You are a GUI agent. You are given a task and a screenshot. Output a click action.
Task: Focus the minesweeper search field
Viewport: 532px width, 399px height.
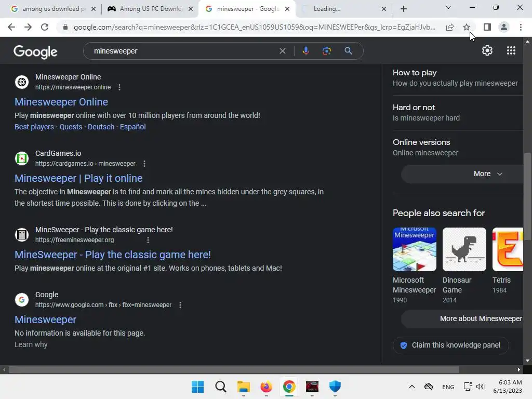(x=183, y=51)
